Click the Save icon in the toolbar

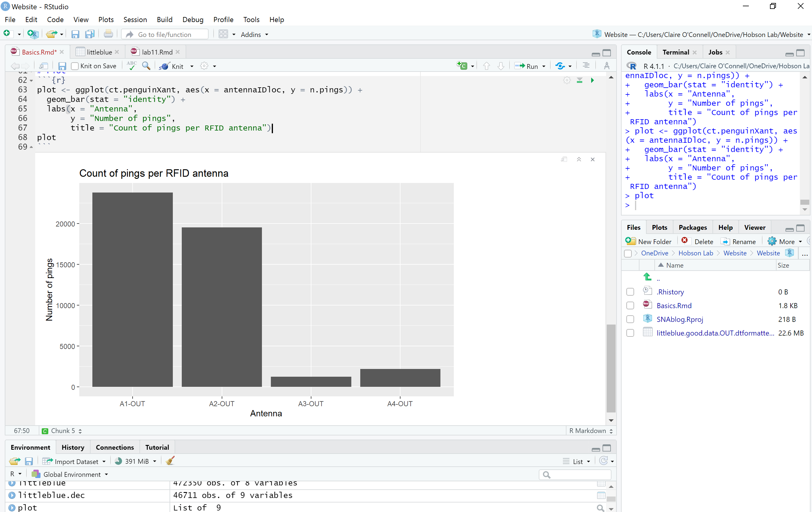pyautogui.click(x=75, y=34)
